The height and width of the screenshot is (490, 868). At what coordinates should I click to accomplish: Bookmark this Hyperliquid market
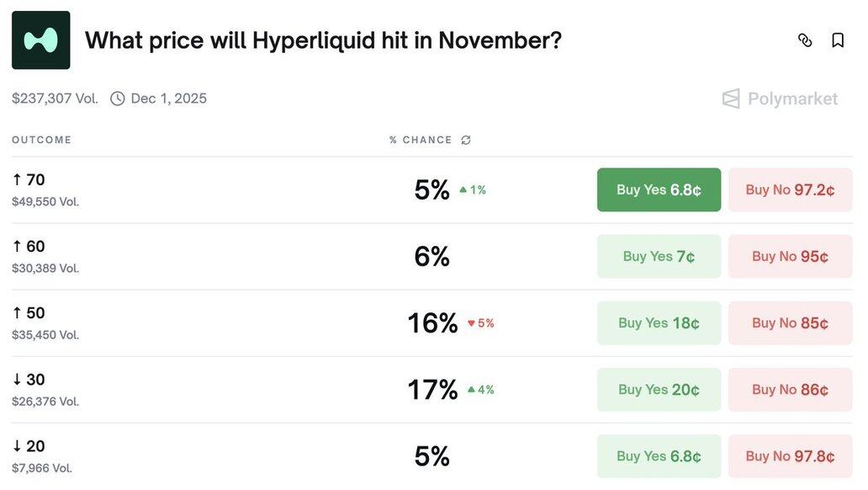[x=838, y=40]
